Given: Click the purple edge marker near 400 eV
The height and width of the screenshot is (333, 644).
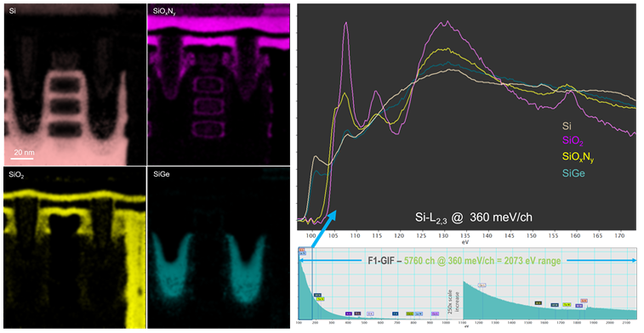Looking at the screenshot, I should click(x=349, y=313).
